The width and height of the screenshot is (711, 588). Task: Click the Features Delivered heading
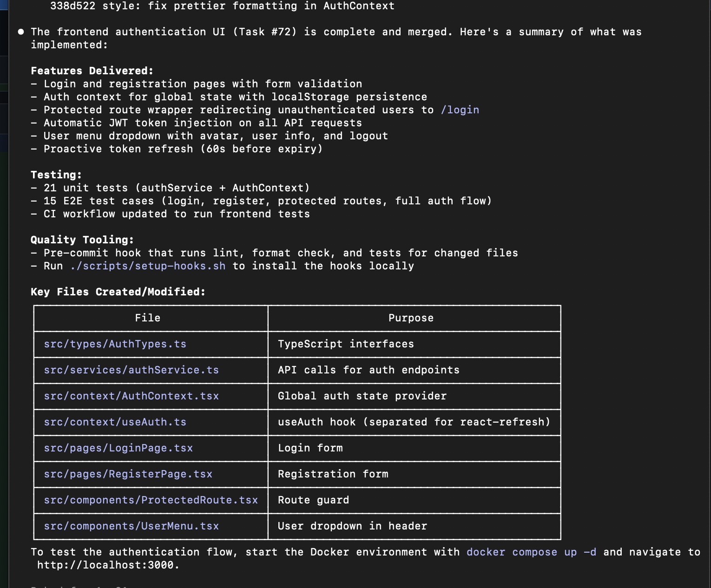[92, 71]
